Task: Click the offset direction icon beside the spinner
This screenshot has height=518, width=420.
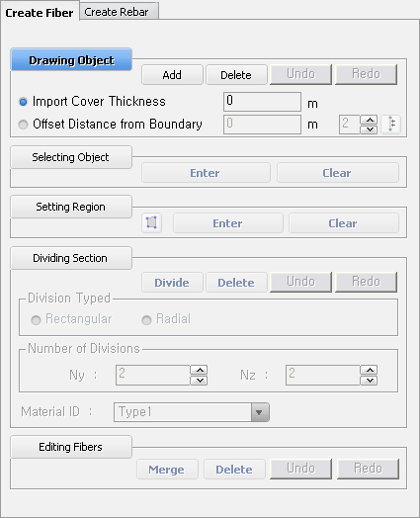Action: pos(391,125)
